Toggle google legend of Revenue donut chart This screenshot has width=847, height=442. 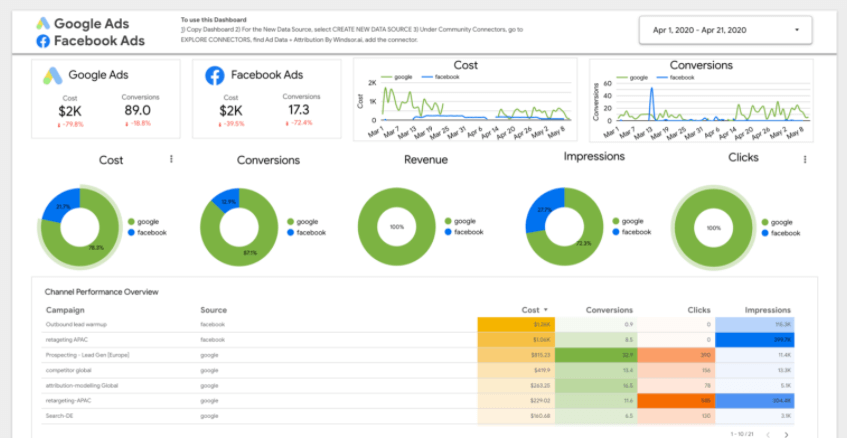pyautogui.click(x=461, y=221)
